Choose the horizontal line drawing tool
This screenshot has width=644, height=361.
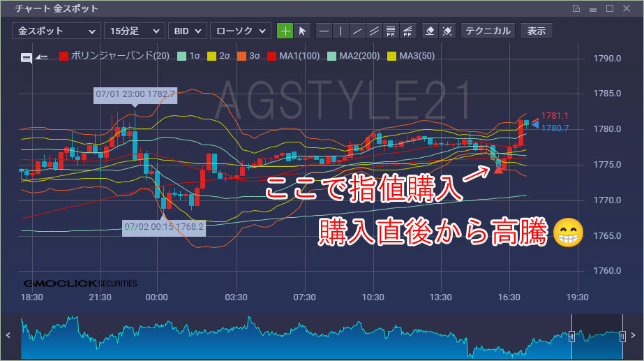click(324, 31)
